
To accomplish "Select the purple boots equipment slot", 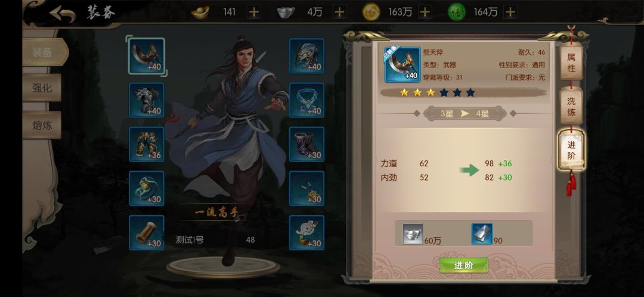I will (307, 144).
